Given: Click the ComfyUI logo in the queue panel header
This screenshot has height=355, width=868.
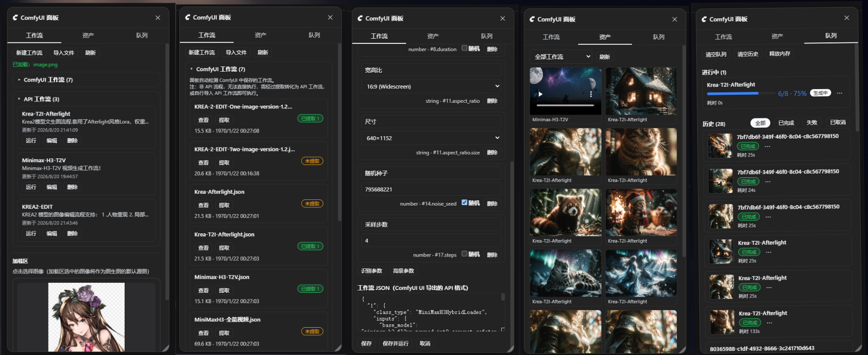Looking at the screenshot, I should [704, 19].
